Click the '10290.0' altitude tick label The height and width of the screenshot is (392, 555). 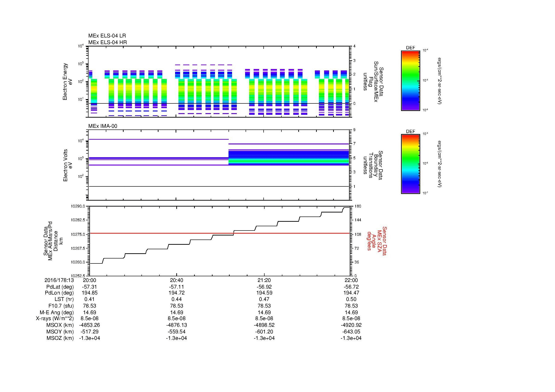tap(78, 206)
